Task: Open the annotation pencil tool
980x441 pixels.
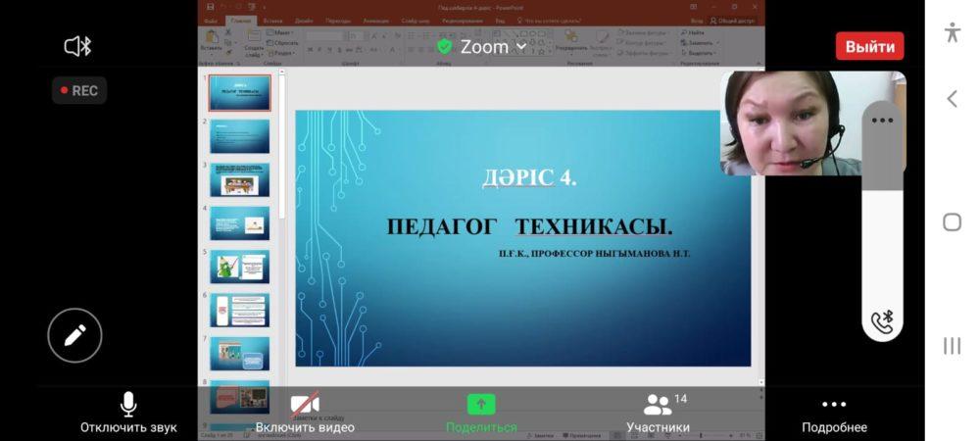Action: pyautogui.click(x=75, y=335)
